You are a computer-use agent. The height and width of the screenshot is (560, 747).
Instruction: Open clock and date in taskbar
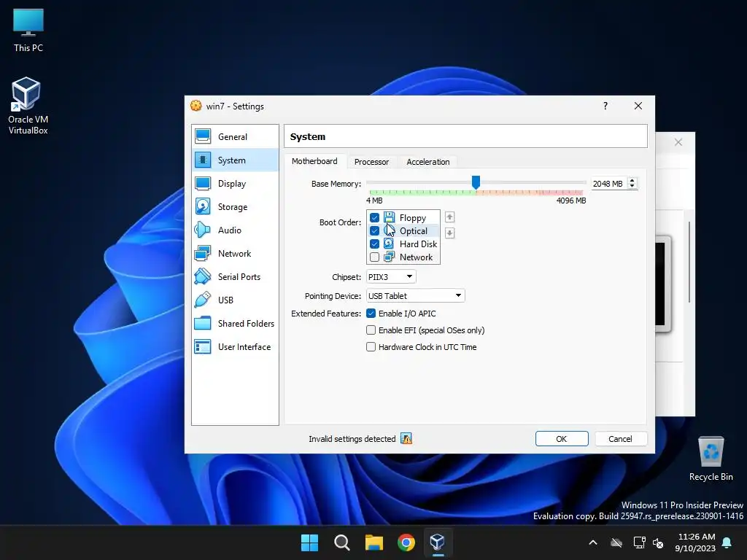(695, 542)
